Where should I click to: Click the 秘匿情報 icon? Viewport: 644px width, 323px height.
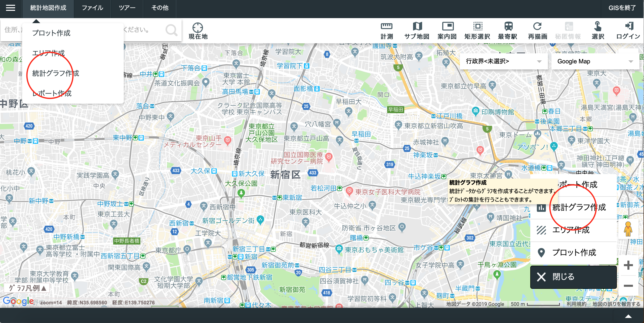coord(569,26)
